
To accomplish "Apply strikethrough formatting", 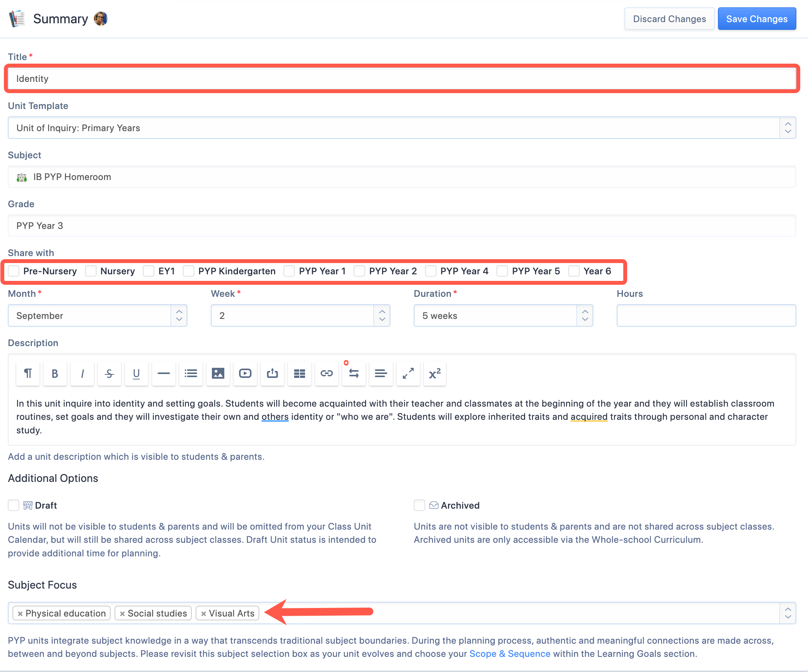I will point(109,374).
